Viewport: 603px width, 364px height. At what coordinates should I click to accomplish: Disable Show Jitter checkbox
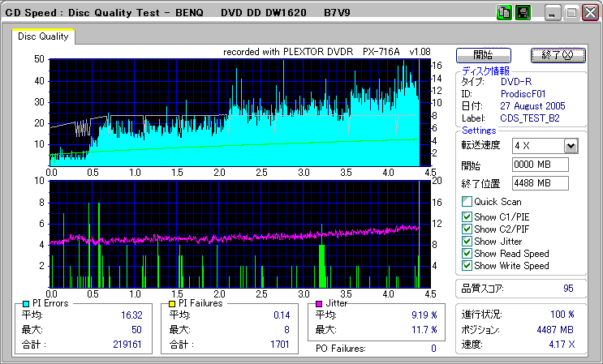coord(467,241)
